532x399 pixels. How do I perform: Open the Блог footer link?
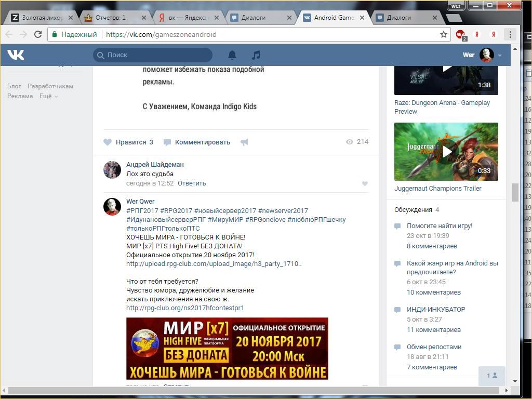(x=14, y=86)
